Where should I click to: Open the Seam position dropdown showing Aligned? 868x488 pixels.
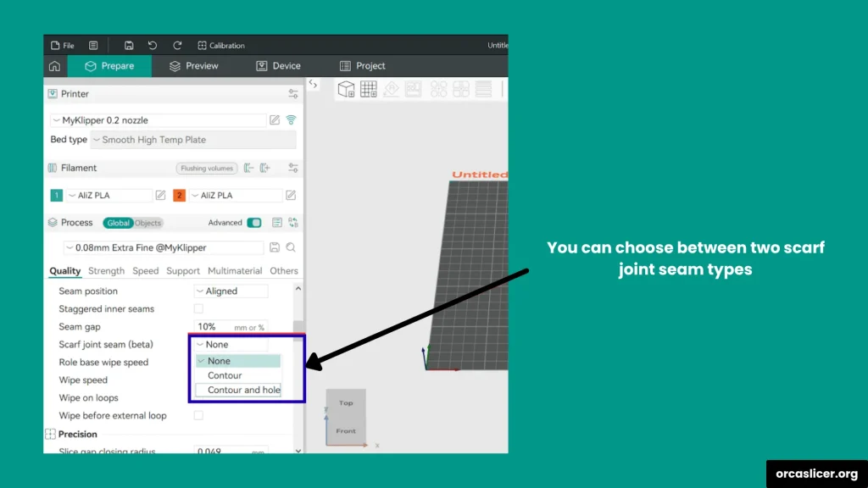231,291
